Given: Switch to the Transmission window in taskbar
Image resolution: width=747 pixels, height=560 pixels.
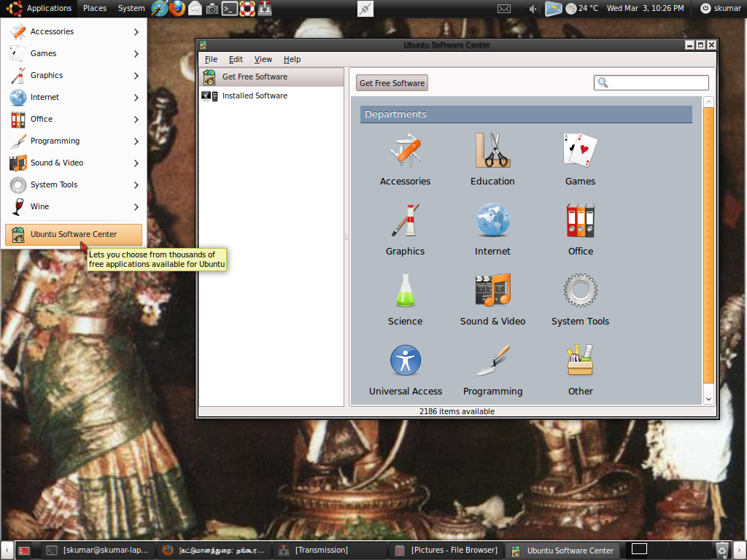Looking at the screenshot, I should tap(329, 550).
